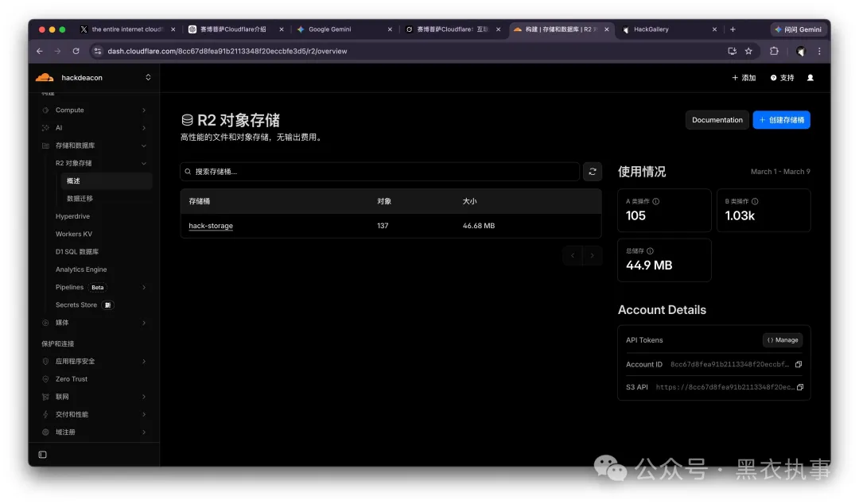Open D1 SQL 数据库
This screenshot has height=504, width=859.
77,252
